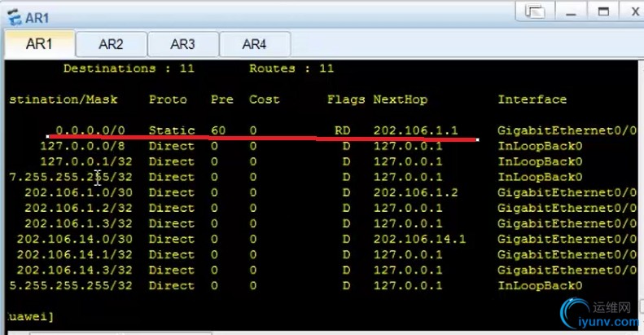Switch to the AR1 tab
This screenshot has height=335, width=644.
coord(39,43)
